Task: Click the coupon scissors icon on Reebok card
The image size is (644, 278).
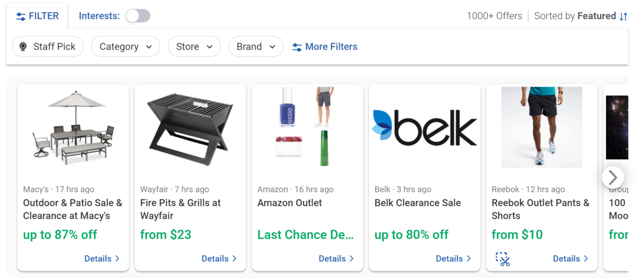Action: [503, 259]
